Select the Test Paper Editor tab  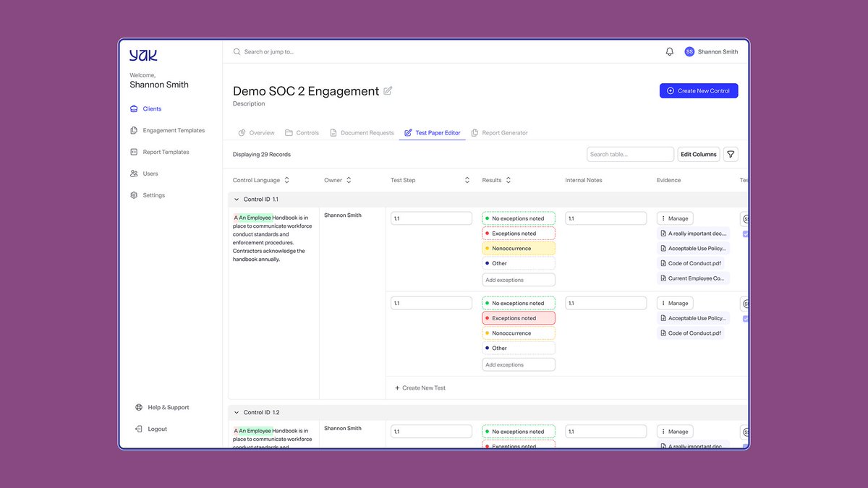433,133
